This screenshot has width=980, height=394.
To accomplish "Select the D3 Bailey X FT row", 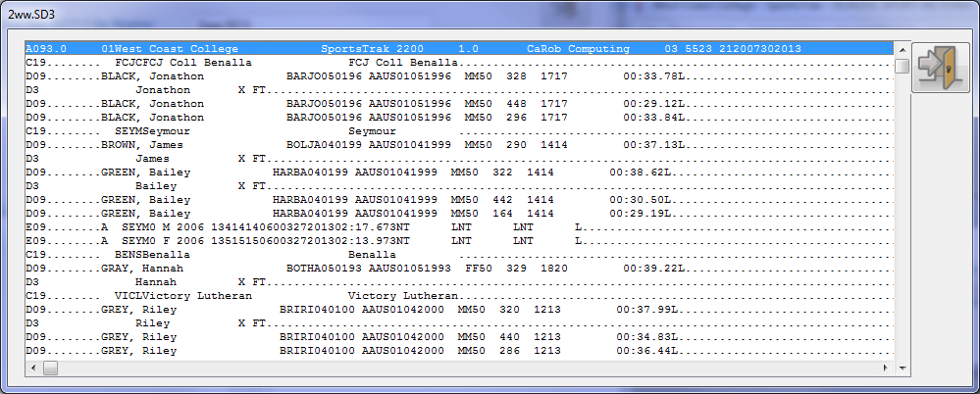I will point(459,186).
